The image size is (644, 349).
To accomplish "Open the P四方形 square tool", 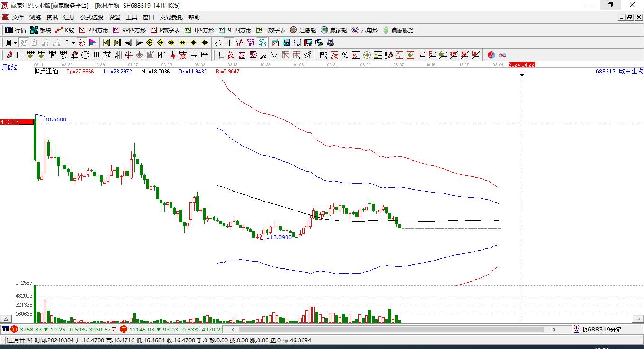I will click(93, 30).
